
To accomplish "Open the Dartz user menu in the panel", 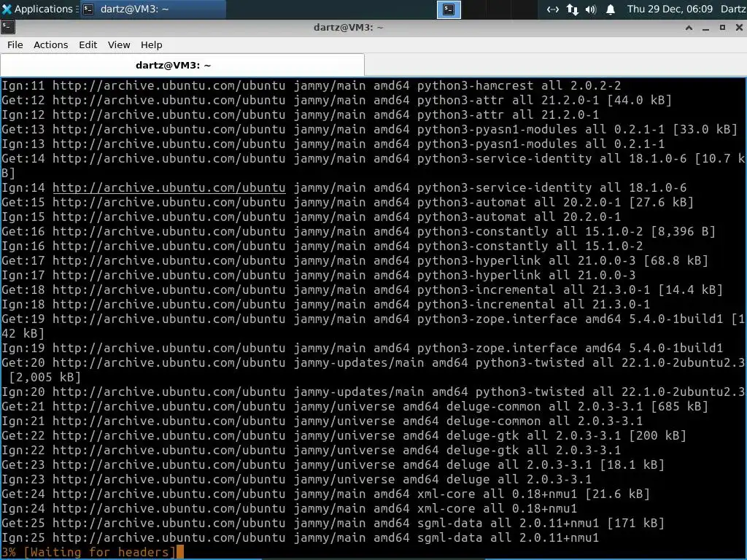I will pyautogui.click(x=733, y=9).
